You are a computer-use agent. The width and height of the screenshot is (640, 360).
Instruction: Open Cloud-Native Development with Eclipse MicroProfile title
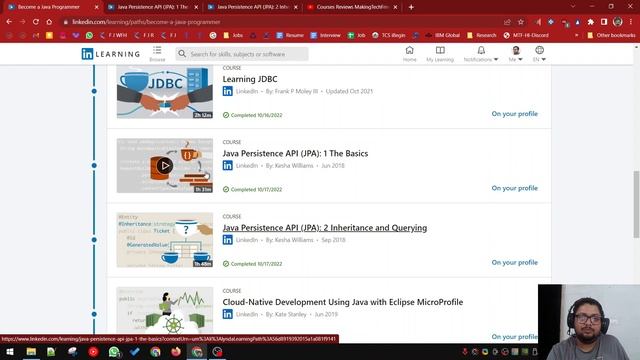tap(342, 302)
